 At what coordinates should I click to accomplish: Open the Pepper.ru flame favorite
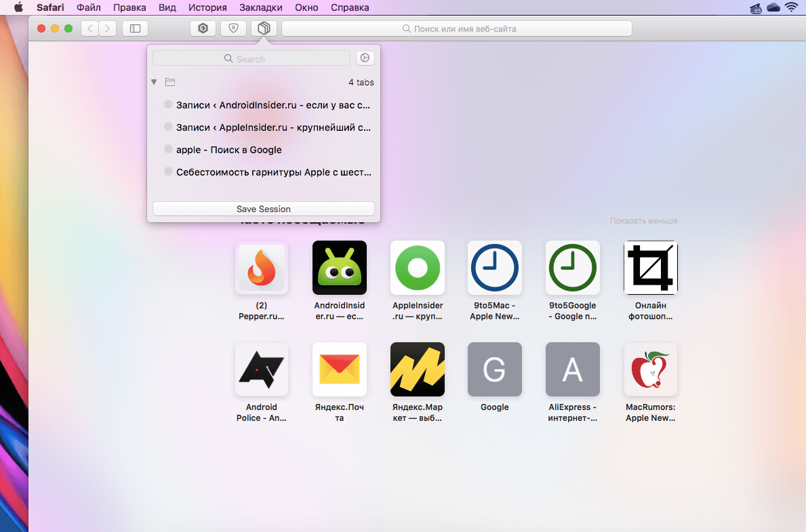click(262, 268)
